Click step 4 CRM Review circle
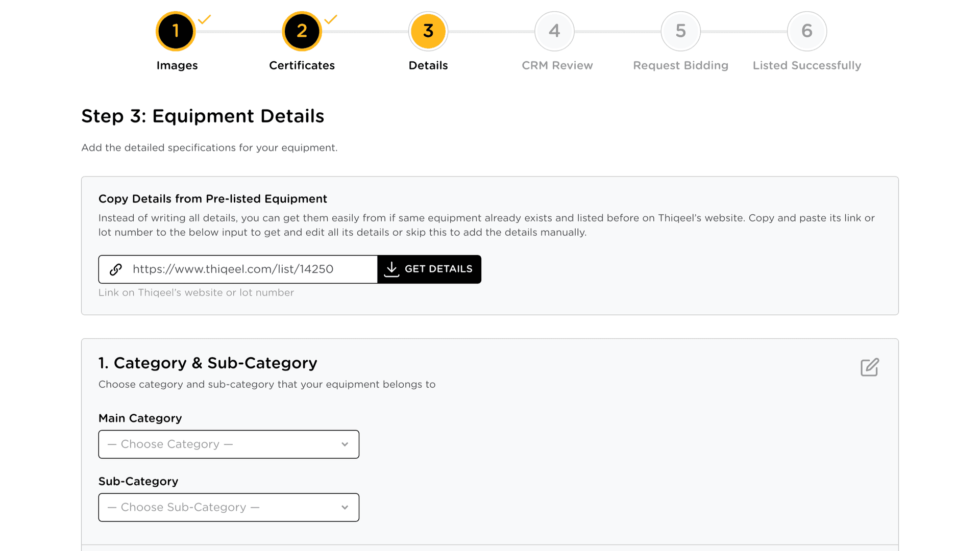The image size is (980, 551). pos(554,31)
